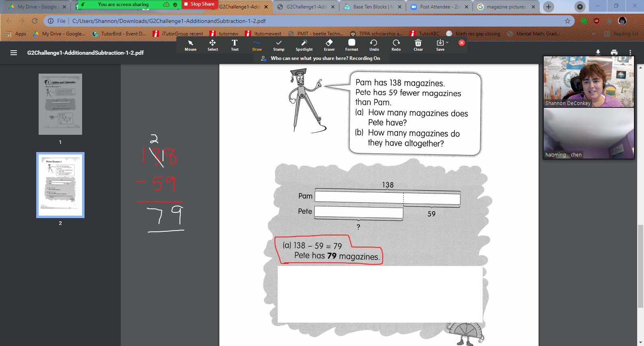Open the TPPA scholarship bookmark
The height and width of the screenshot is (346, 644).
[376, 34]
